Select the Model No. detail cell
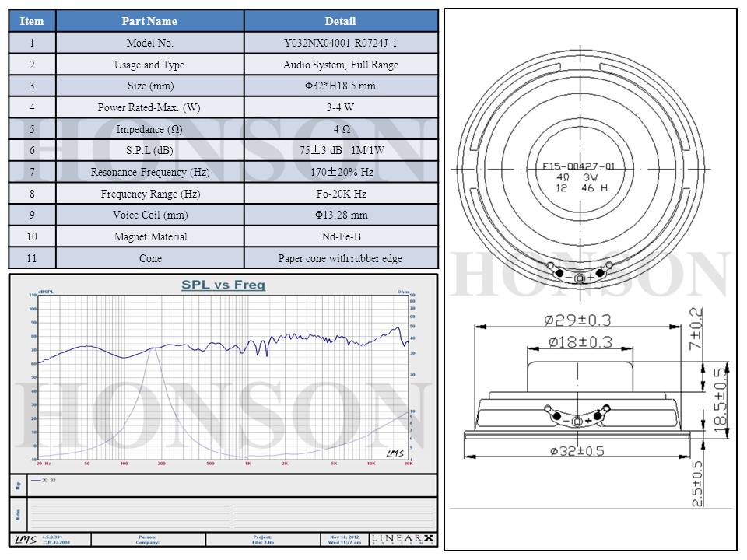The width and height of the screenshot is (747, 560). [x=341, y=43]
